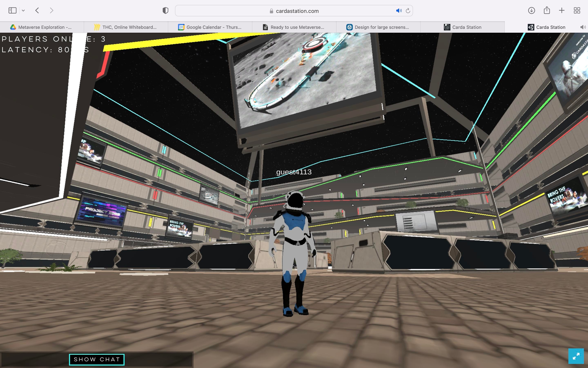The height and width of the screenshot is (368, 588).
Task: Expand the sidebar options chevron
Action: coord(23,10)
